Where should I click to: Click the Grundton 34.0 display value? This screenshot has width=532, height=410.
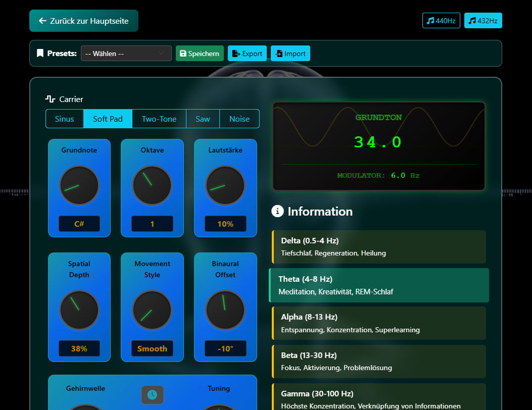[378, 142]
